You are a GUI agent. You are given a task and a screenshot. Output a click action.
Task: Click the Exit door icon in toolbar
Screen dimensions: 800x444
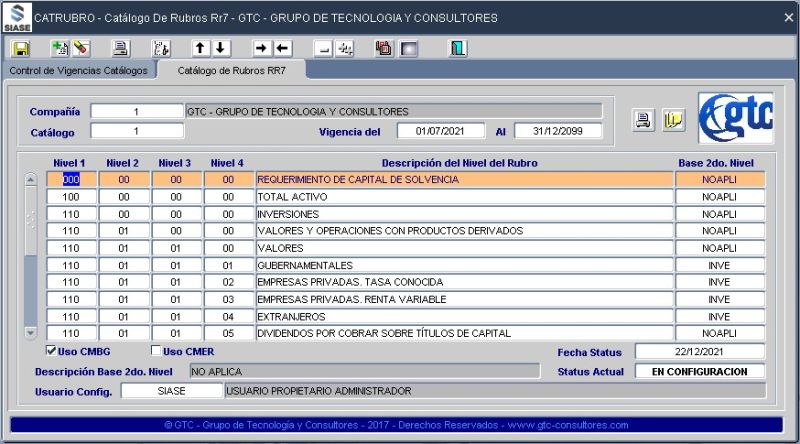pyautogui.click(x=457, y=48)
